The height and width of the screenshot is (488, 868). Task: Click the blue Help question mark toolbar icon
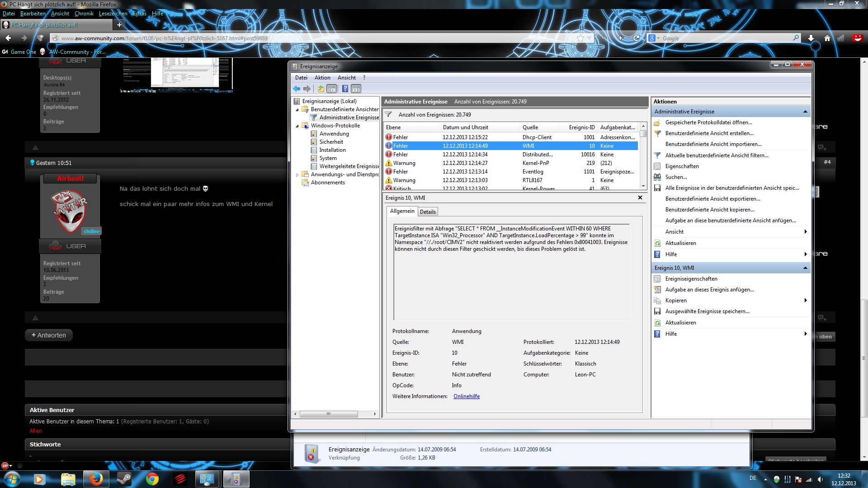pos(345,89)
